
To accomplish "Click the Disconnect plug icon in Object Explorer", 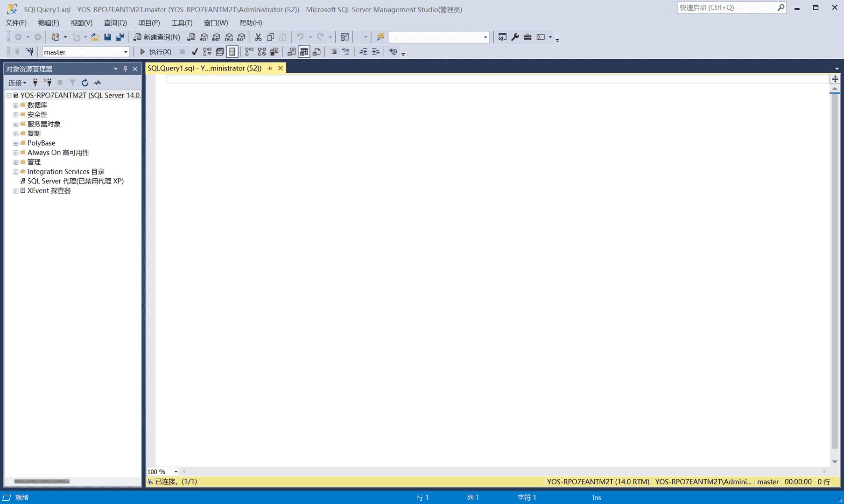I will click(x=48, y=83).
